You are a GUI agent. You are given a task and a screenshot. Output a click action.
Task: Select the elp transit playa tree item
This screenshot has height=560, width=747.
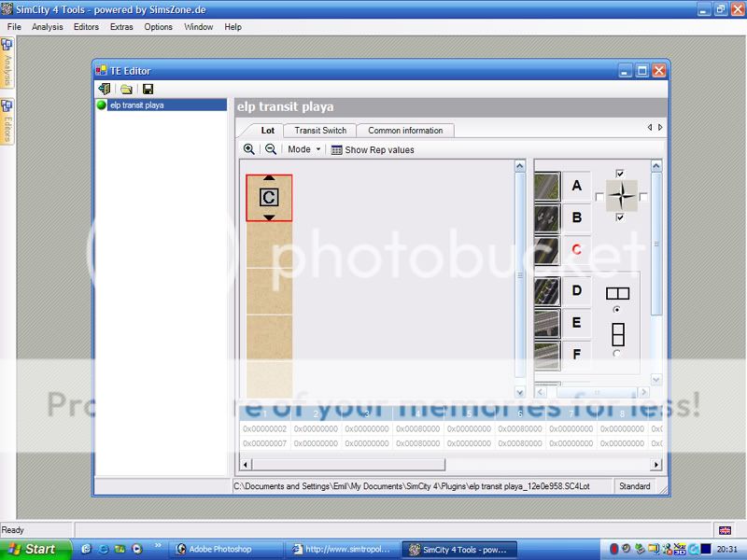(136, 105)
